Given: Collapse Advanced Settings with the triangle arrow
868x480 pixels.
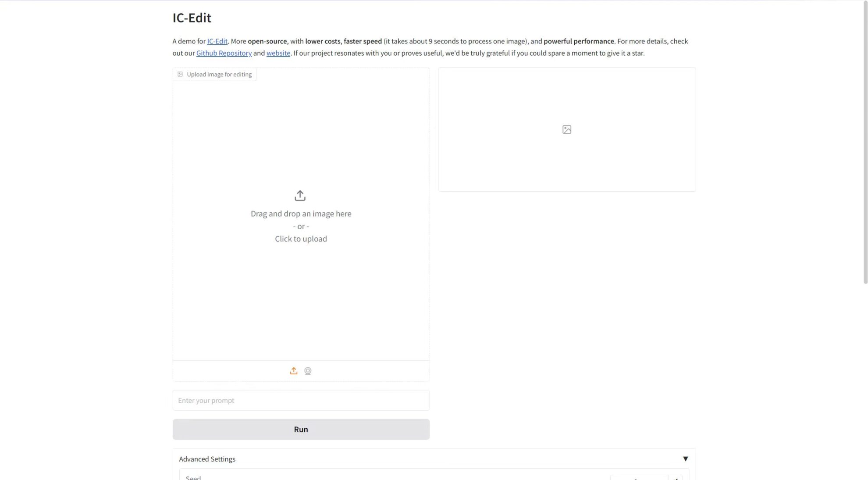Looking at the screenshot, I should pos(685,459).
